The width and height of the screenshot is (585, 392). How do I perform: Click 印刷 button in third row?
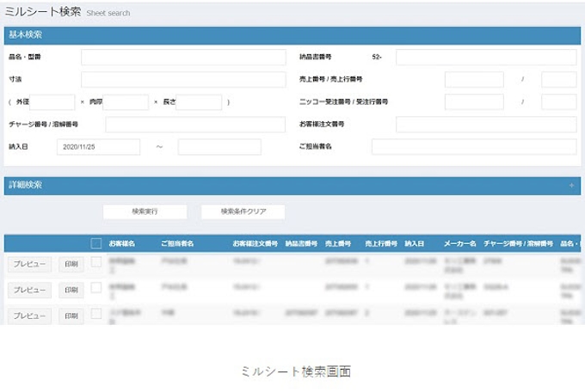(71, 315)
